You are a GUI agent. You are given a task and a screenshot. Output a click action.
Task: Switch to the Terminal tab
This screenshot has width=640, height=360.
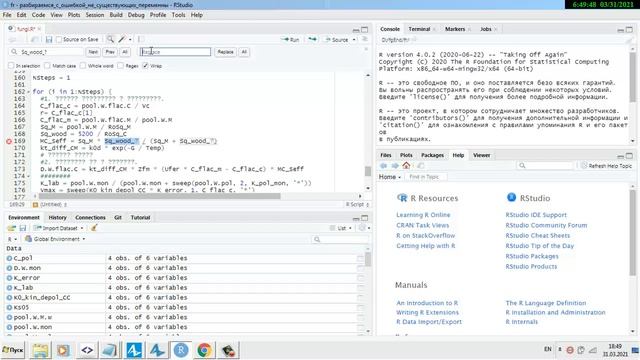point(419,29)
